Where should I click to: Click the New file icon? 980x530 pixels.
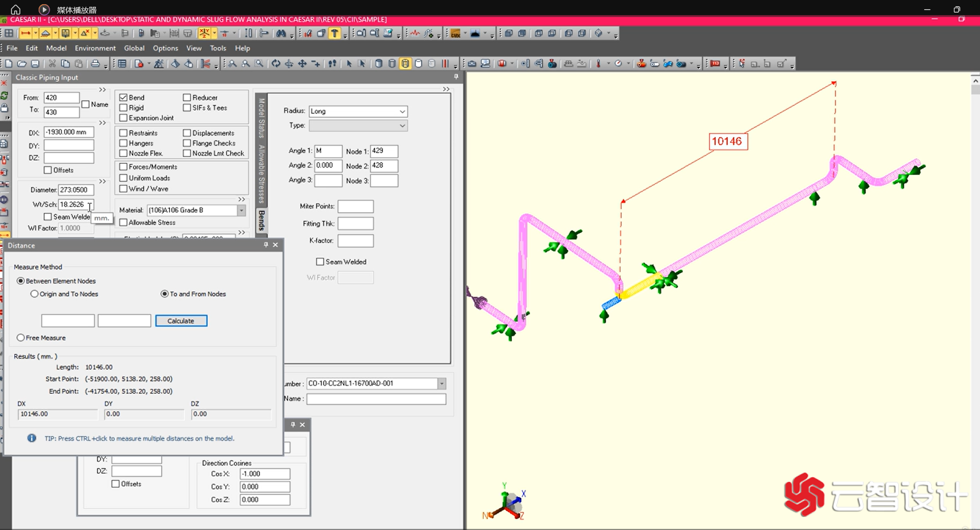coord(9,64)
